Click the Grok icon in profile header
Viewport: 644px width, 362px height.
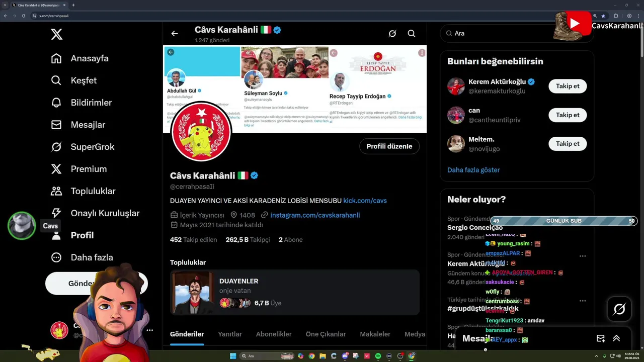(392, 34)
